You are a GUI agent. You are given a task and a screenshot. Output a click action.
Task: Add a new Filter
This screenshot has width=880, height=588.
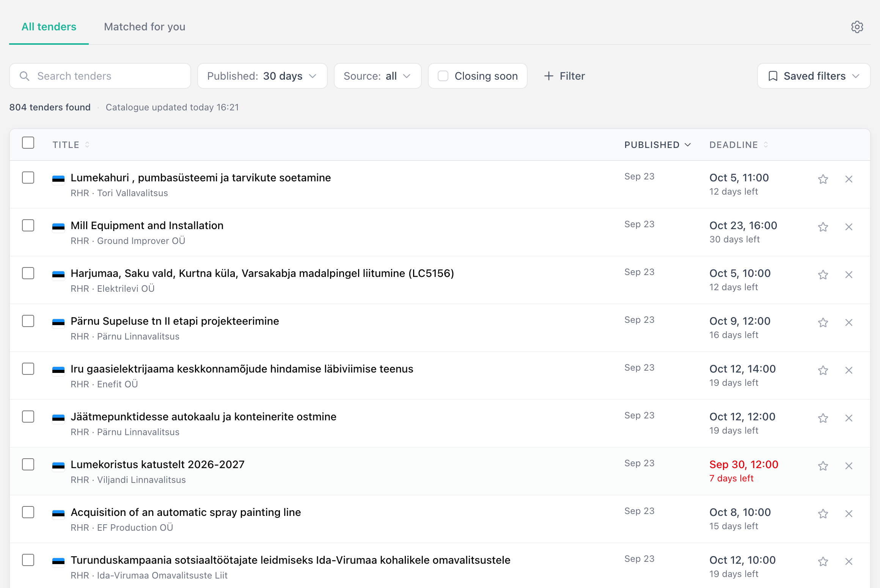(x=564, y=76)
